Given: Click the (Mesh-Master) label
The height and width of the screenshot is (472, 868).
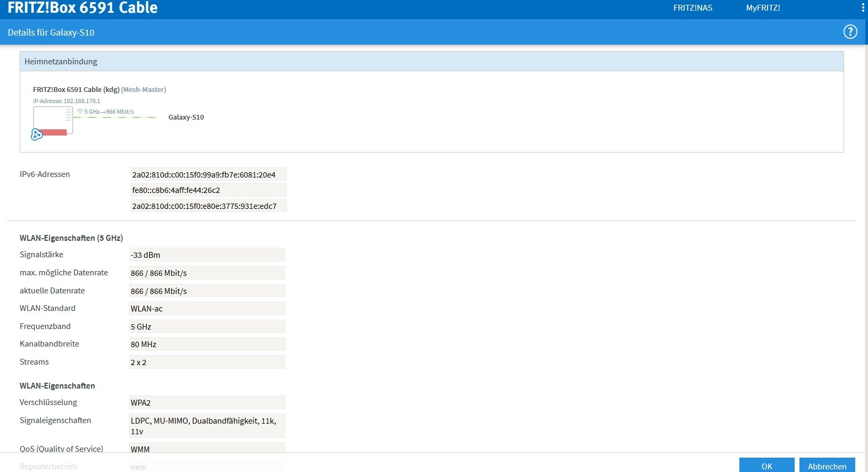Looking at the screenshot, I should 144,89.
